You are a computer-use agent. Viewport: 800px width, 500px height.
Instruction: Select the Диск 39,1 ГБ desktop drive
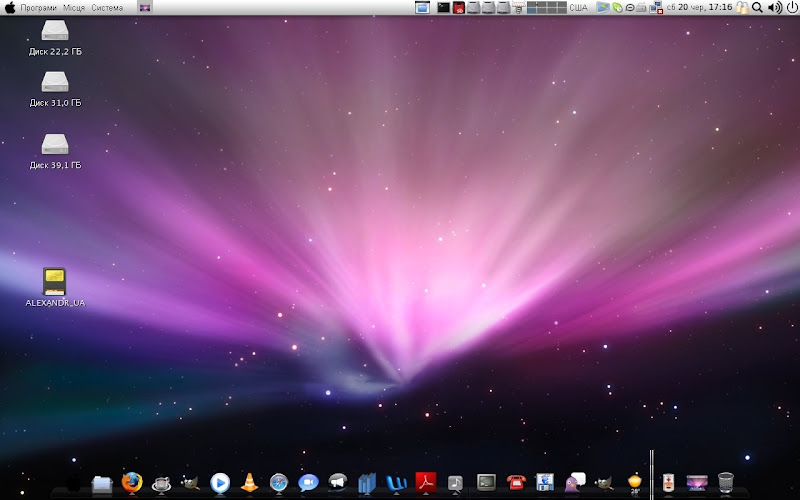55,151
